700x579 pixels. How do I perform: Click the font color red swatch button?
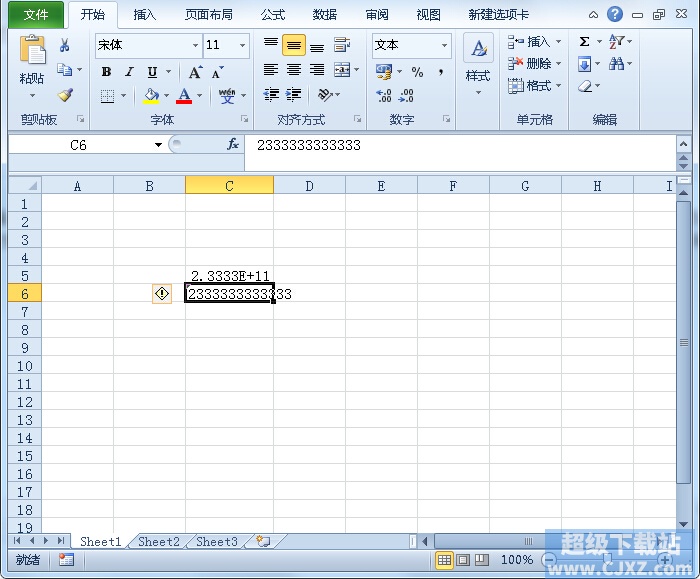(x=184, y=96)
